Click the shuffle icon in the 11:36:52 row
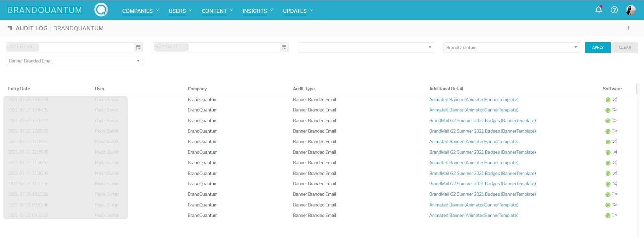 pos(615,163)
